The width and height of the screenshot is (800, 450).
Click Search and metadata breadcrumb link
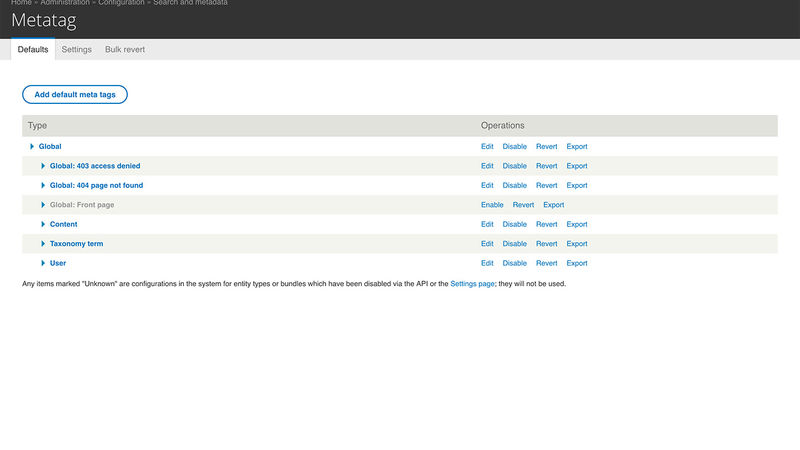click(190, 3)
